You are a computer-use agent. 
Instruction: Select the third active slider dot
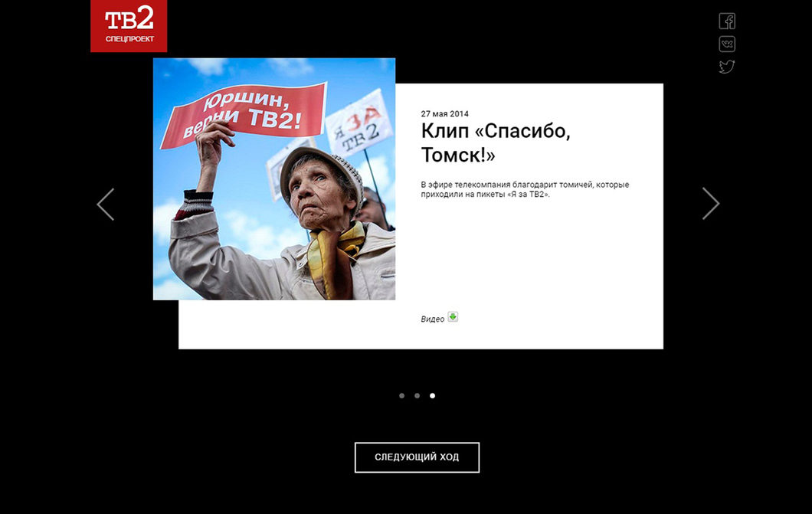pyautogui.click(x=432, y=395)
